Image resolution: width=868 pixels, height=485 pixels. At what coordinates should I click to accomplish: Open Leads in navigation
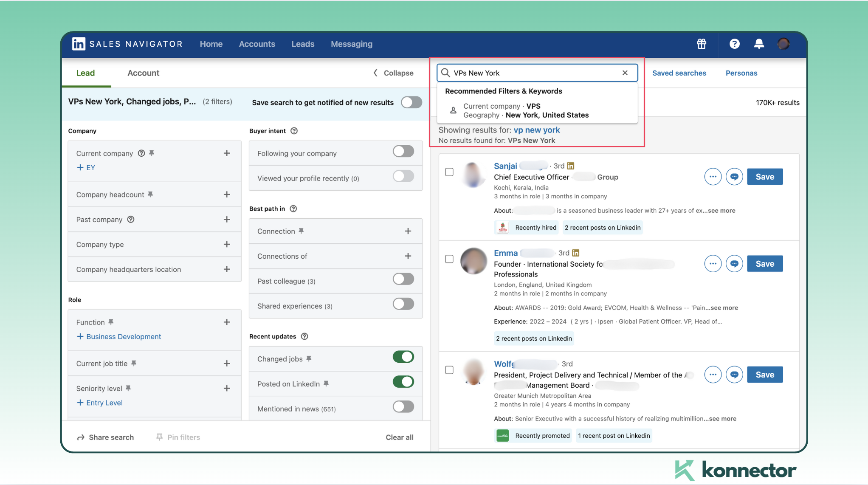click(x=303, y=44)
